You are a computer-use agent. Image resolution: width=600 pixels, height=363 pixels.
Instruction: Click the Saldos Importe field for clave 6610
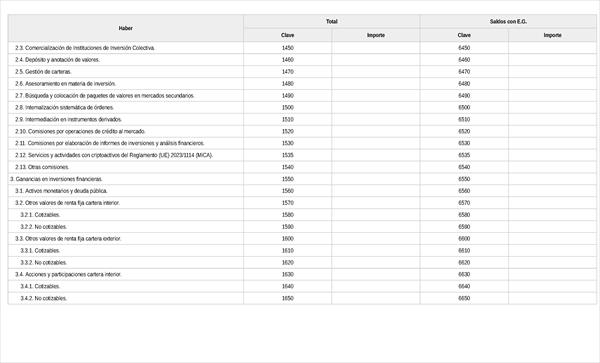point(553,251)
